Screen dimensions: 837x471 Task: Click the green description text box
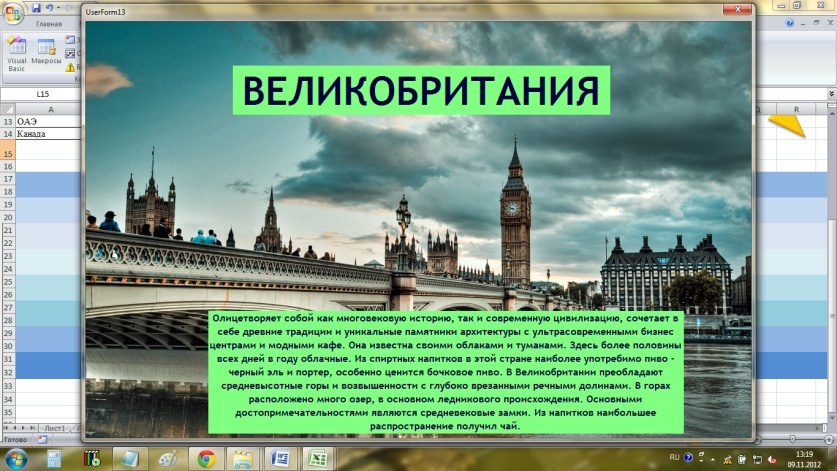[x=446, y=372]
